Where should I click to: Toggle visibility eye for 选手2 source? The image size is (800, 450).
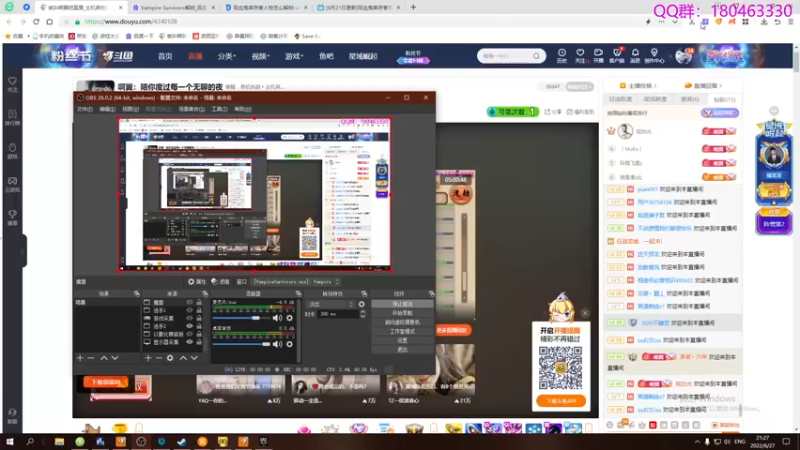189,326
